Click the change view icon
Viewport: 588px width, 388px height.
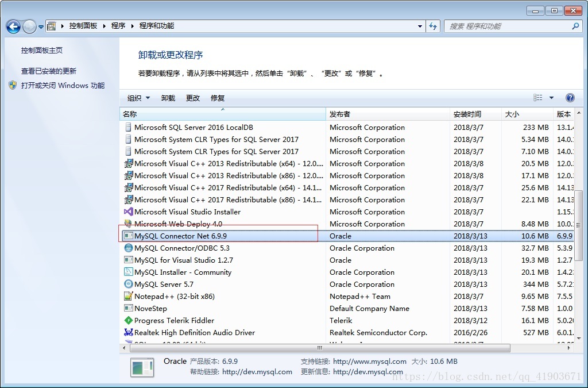(537, 98)
